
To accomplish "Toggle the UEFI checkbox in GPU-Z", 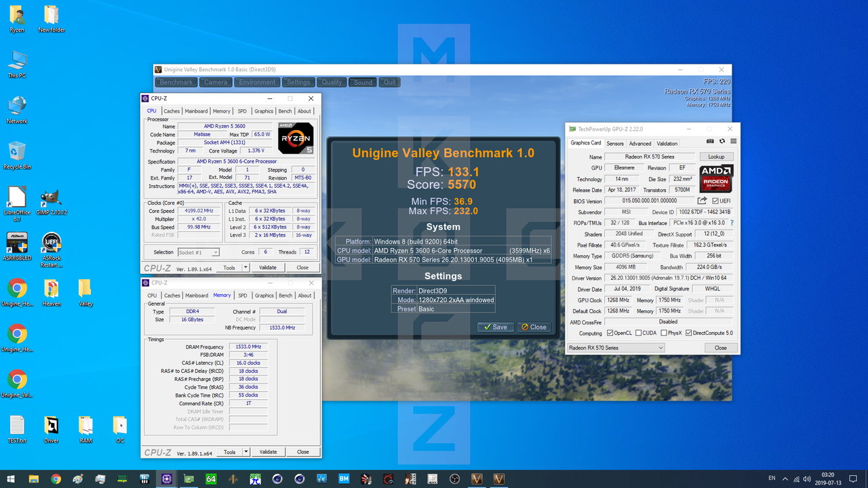I will point(715,201).
